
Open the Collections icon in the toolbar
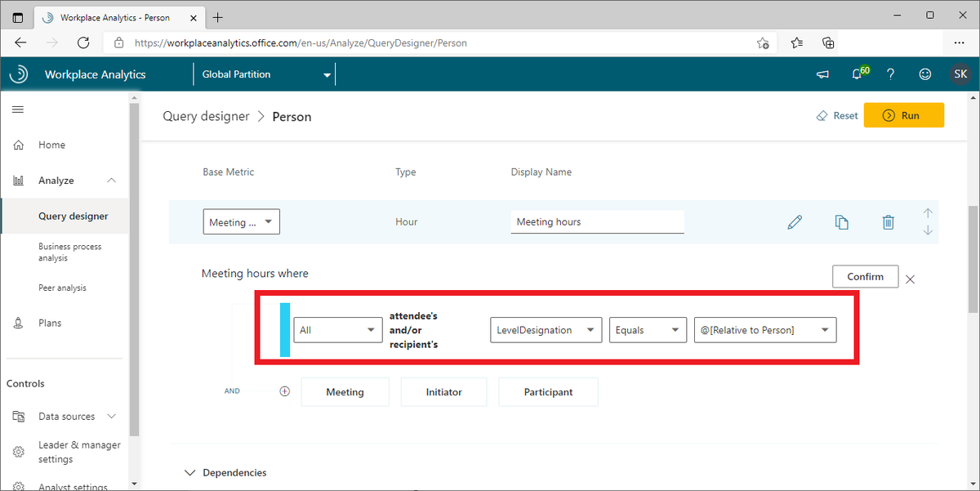tap(828, 42)
